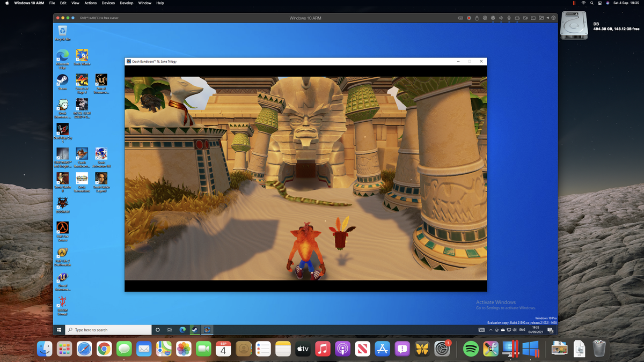Open the Microsoft Edge desktop shortcut
The image size is (644, 362).
(62, 59)
